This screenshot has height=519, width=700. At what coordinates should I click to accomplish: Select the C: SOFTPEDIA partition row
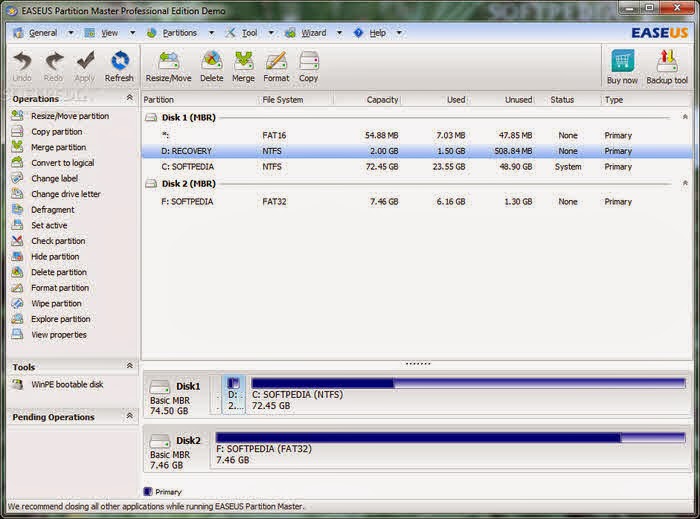click(417, 166)
